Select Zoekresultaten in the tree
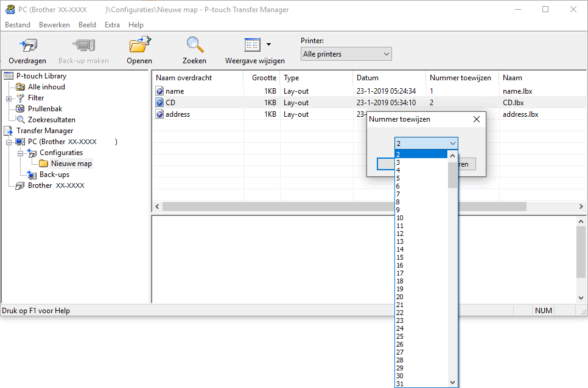588x388 pixels. [51, 120]
